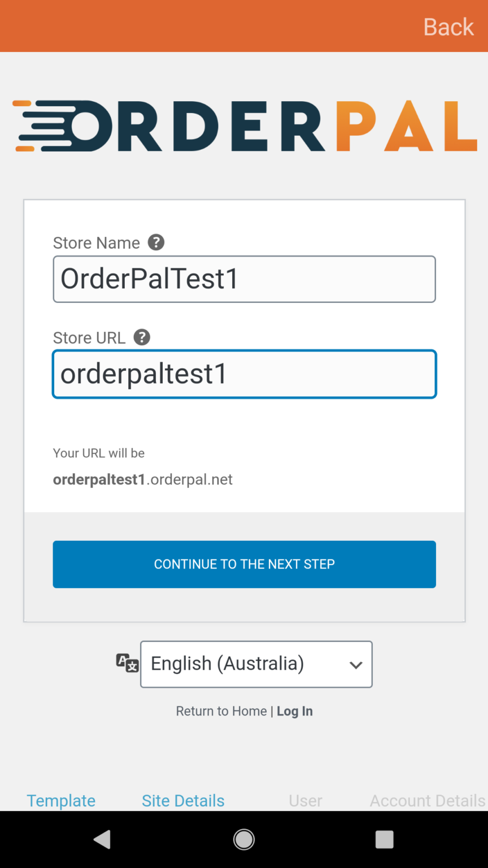Open the English (Australia) language dropdown
This screenshot has width=488, height=868.
click(x=256, y=664)
